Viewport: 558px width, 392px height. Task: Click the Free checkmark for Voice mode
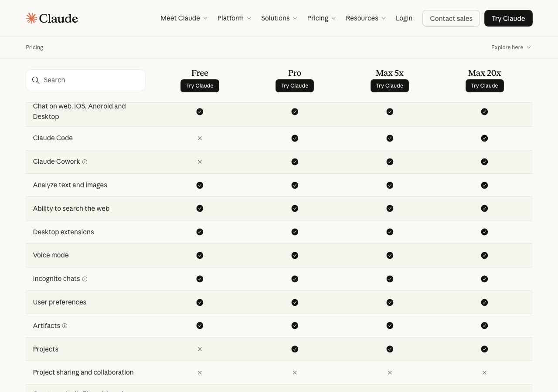click(x=200, y=256)
